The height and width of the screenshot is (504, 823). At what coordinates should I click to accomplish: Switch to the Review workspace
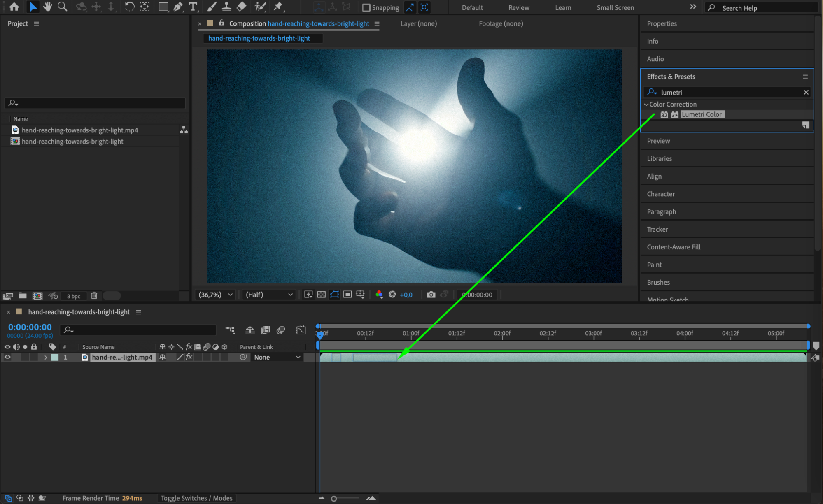[x=518, y=7]
